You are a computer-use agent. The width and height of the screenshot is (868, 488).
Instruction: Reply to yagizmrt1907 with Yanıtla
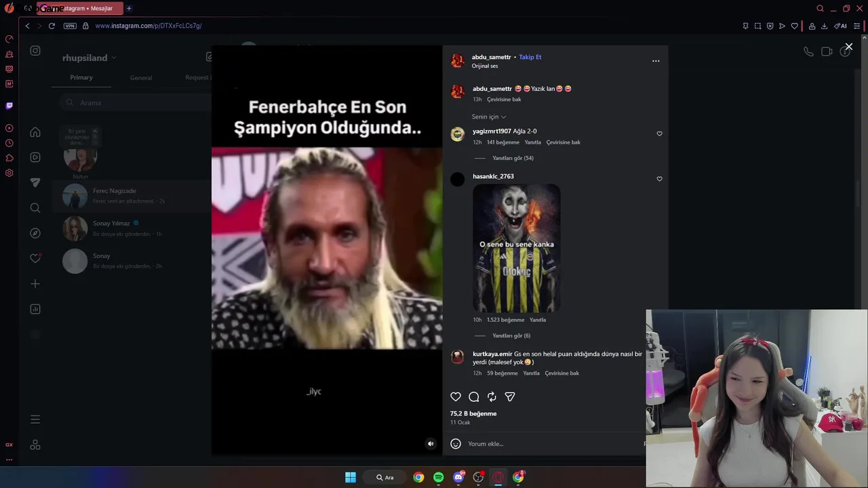533,142
